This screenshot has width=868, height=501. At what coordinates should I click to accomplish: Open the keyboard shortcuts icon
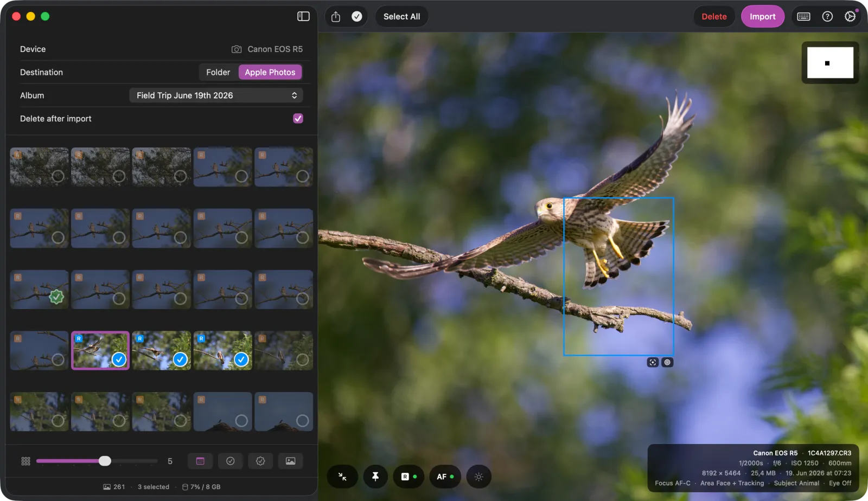click(803, 16)
